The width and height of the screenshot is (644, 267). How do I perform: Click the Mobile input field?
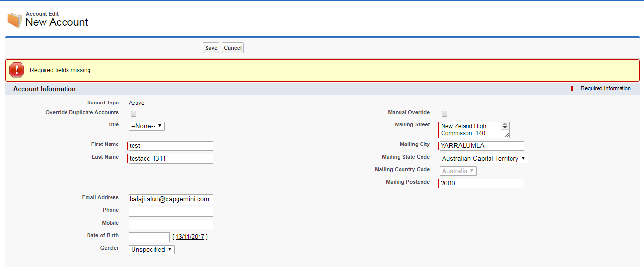[171, 225]
